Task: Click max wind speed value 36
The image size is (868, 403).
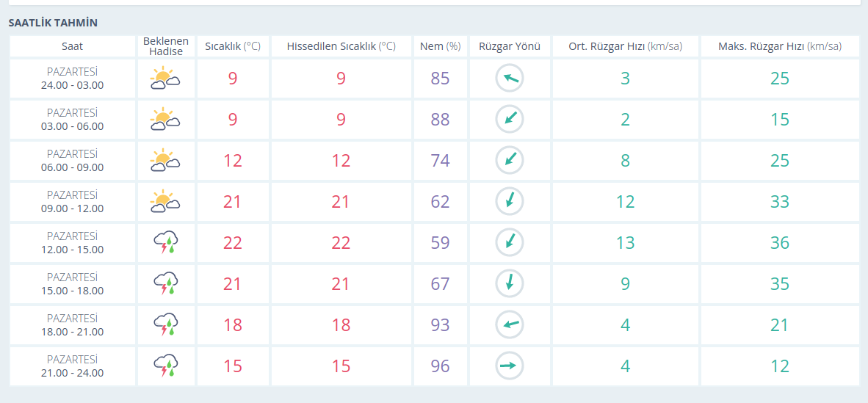Action: (x=779, y=243)
